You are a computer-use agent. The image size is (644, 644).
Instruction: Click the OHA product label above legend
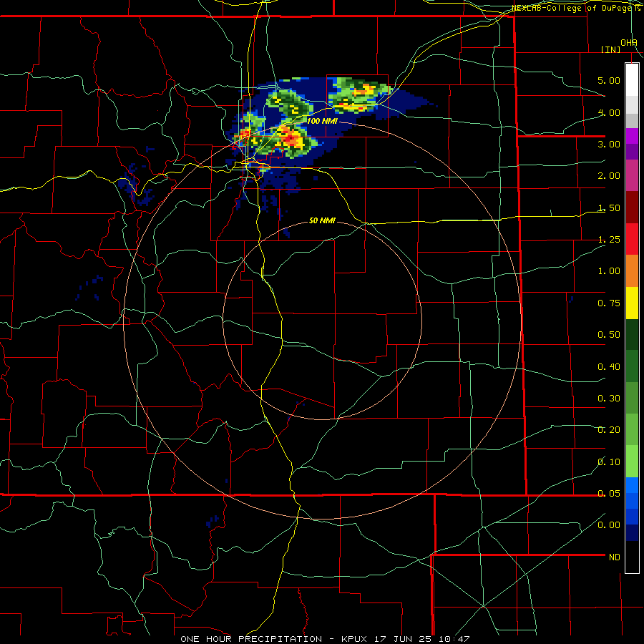tap(629, 43)
